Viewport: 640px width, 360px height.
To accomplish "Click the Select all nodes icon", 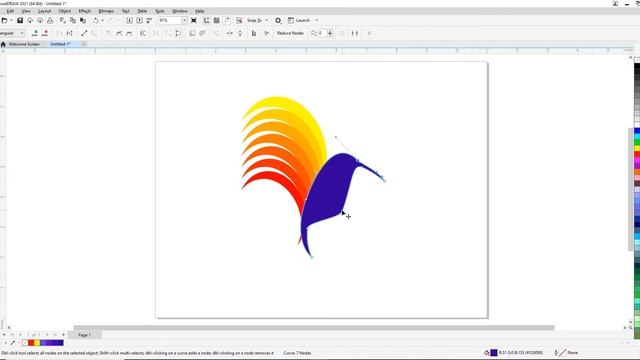I will [x=267, y=33].
